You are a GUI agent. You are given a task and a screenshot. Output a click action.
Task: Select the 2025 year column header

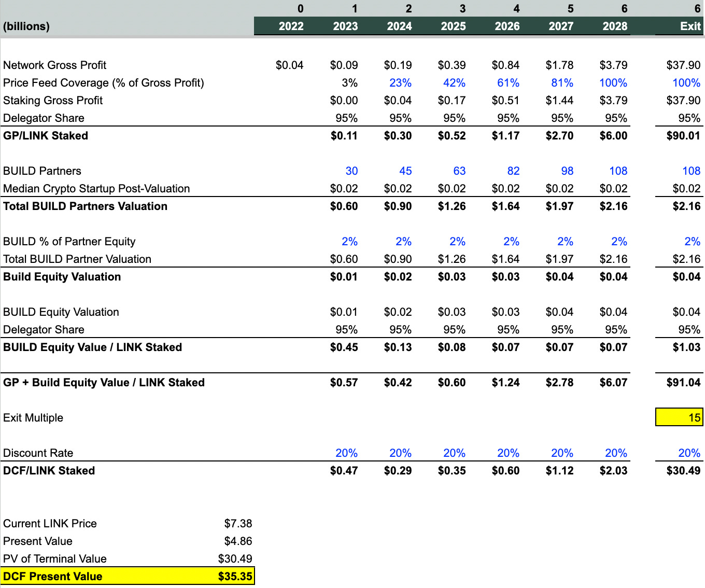(x=453, y=26)
